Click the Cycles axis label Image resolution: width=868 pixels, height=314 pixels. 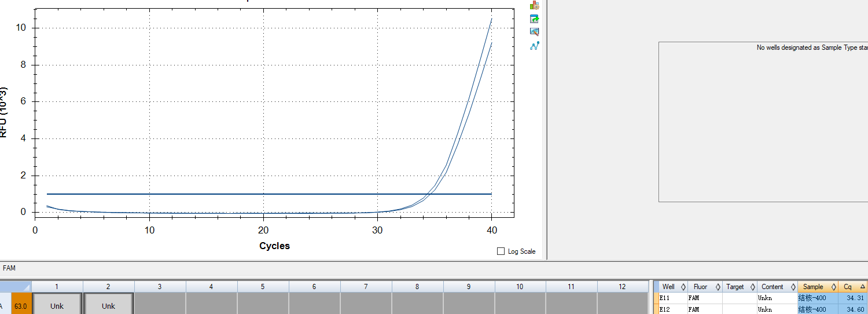[274, 246]
